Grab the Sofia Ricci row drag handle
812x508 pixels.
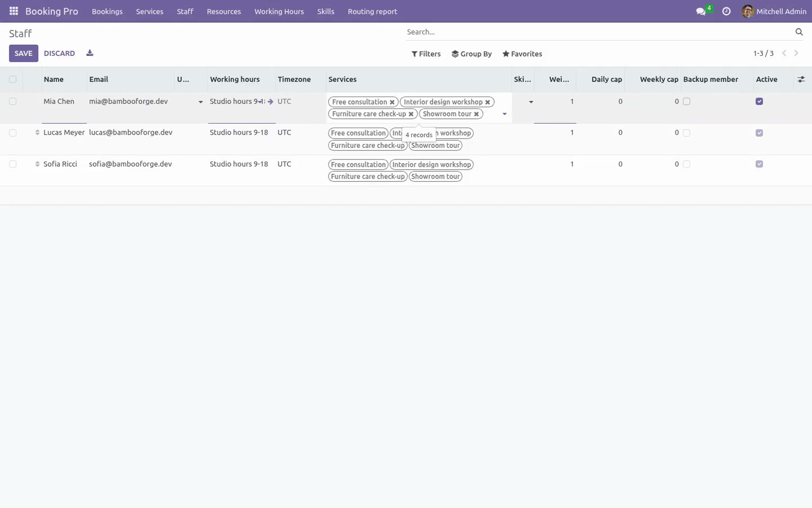(37, 164)
